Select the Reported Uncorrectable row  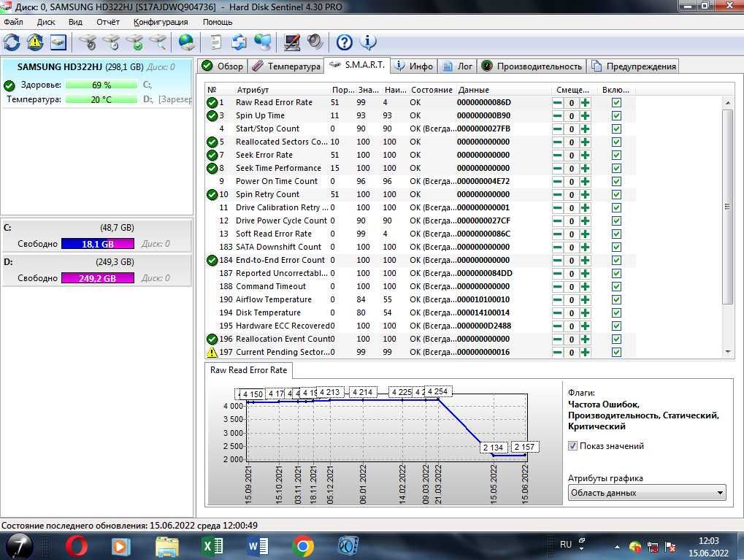[x=420, y=273]
